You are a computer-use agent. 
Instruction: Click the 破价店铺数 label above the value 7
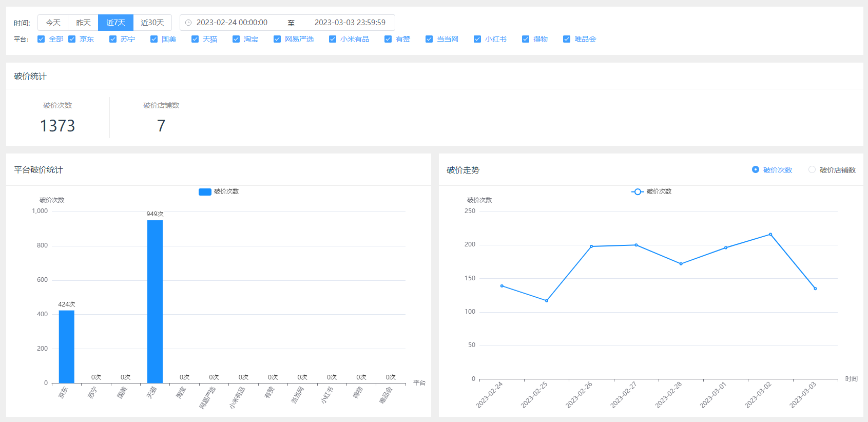161,105
